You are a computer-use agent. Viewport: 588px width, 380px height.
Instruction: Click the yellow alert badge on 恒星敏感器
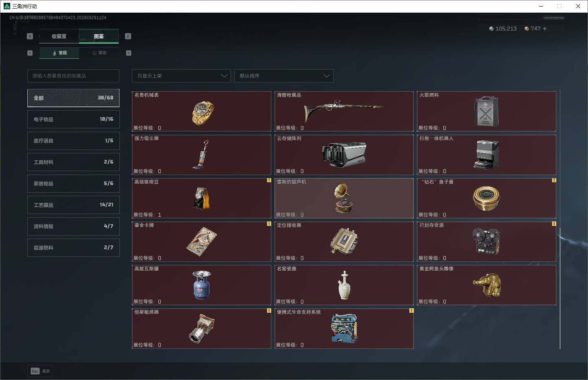tap(269, 311)
